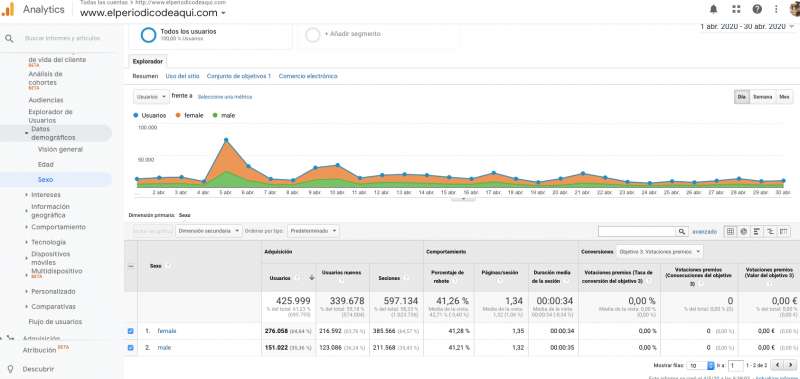Click the Descubrir lightbulb icon

[10, 369]
